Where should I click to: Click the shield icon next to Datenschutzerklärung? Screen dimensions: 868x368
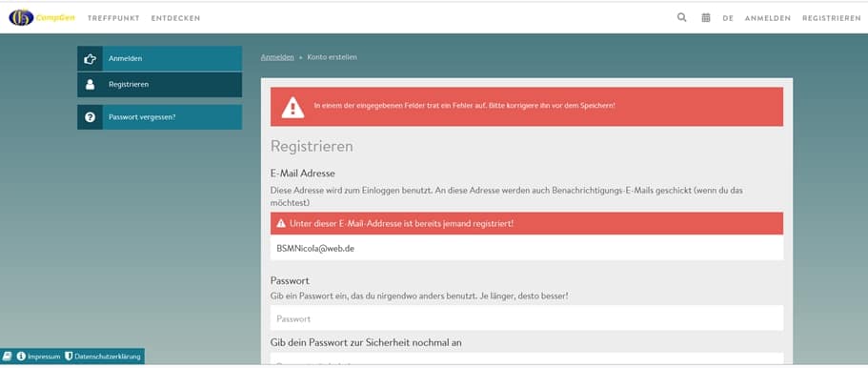tap(69, 357)
